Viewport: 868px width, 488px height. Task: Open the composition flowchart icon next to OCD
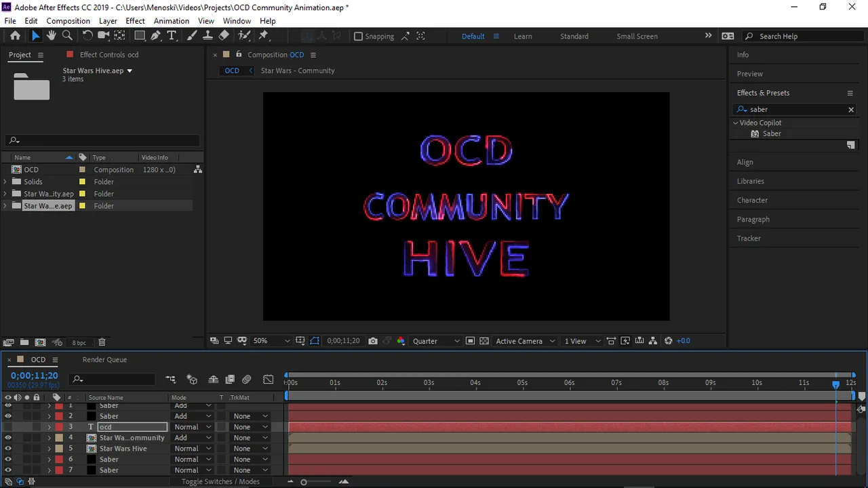click(x=198, y=169)
